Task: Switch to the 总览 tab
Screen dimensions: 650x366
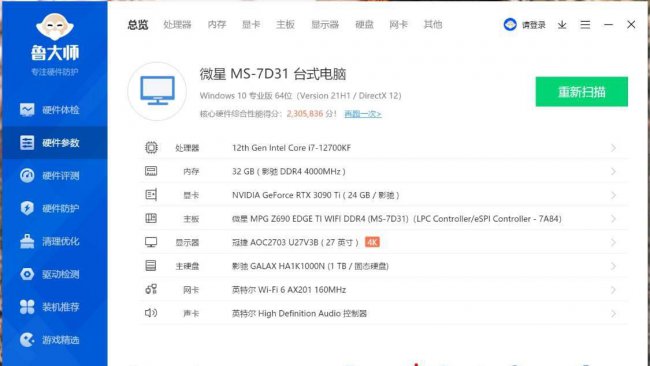Action: pyautogui.click(x=138, y=25)
